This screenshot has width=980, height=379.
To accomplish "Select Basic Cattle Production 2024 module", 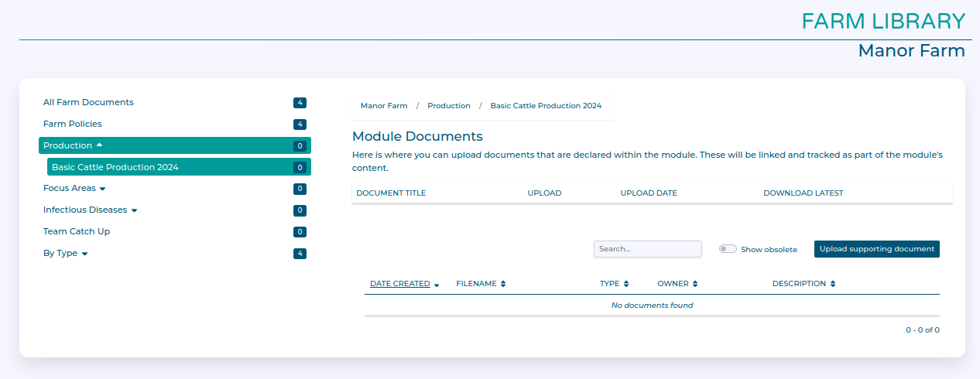I will point(115,167).
